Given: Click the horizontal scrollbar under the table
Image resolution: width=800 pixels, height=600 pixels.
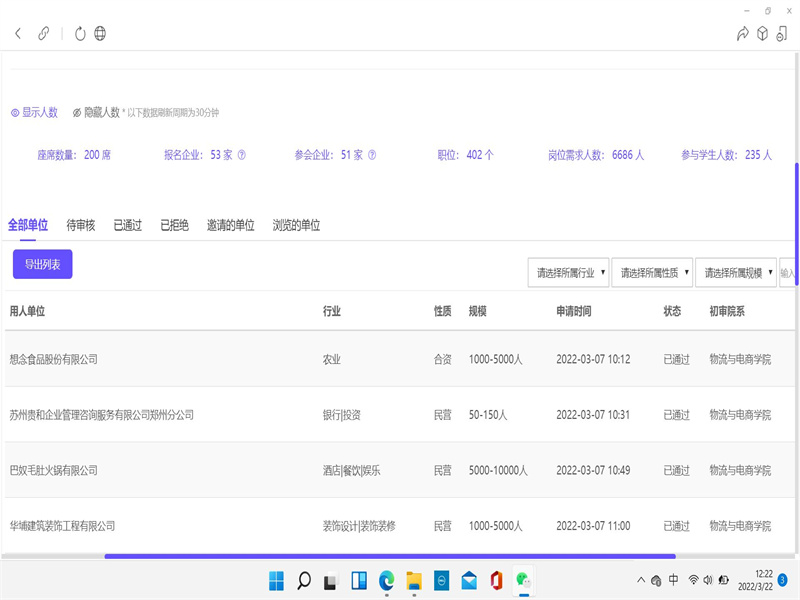Looking at the screenshot, I should [390, 556].
